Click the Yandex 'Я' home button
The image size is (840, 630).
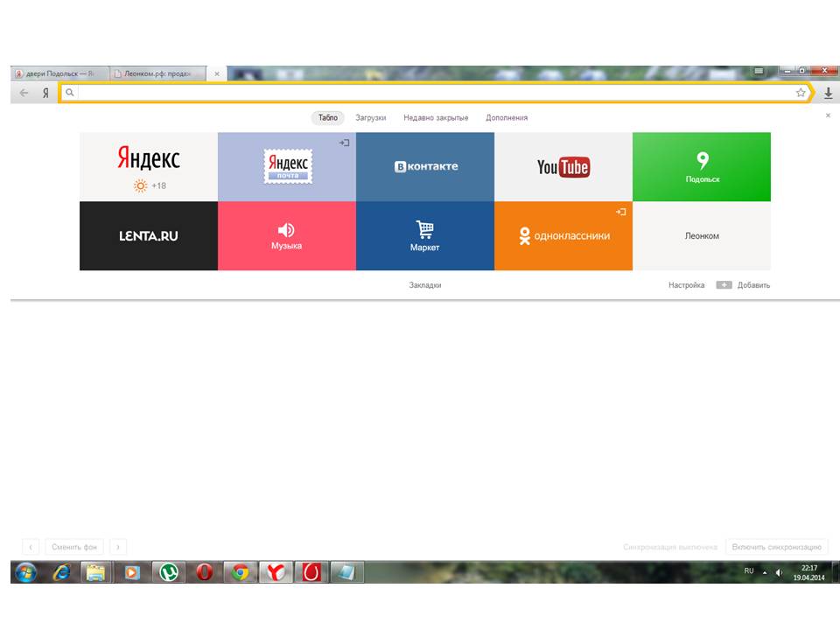point(45,93)
